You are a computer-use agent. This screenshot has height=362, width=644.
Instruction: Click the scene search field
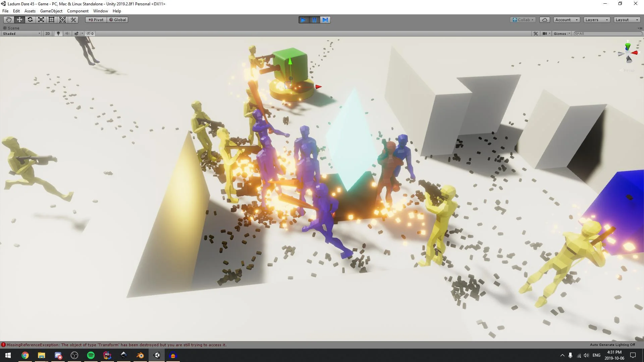click(608, 34)
